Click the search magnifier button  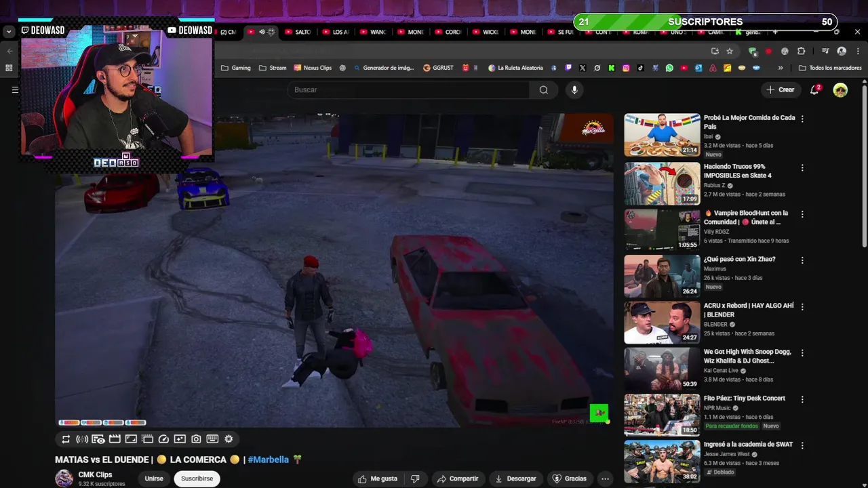[544, 89]
